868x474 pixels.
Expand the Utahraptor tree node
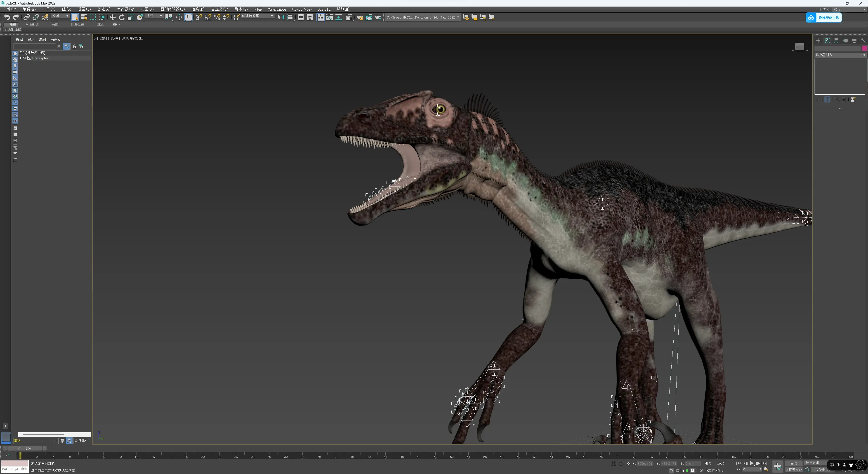[21, 58]
